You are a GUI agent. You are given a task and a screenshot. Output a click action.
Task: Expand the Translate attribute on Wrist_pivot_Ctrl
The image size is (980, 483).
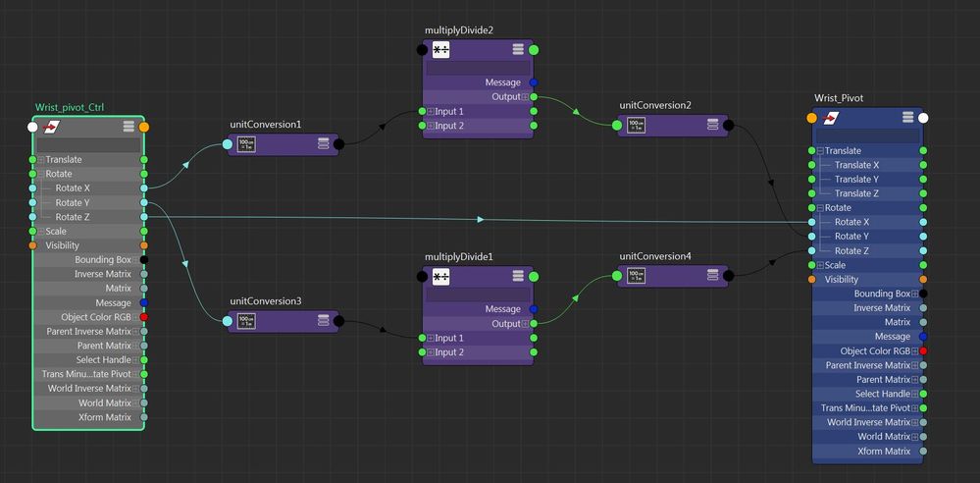[x=42, y=160]
